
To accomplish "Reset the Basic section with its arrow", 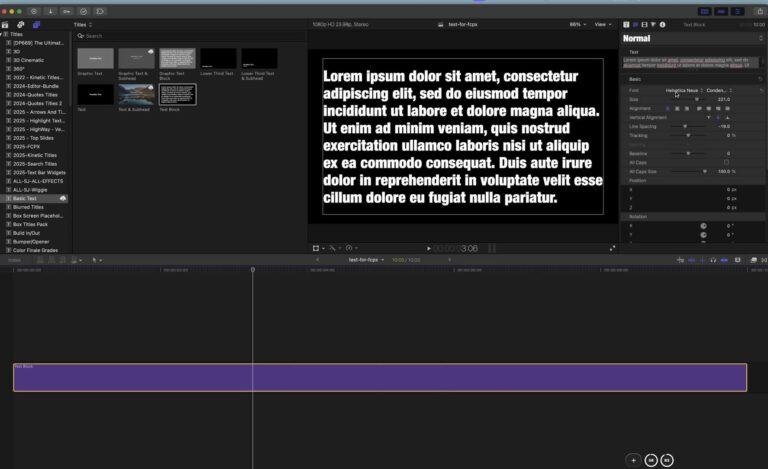I will point(760,79).
